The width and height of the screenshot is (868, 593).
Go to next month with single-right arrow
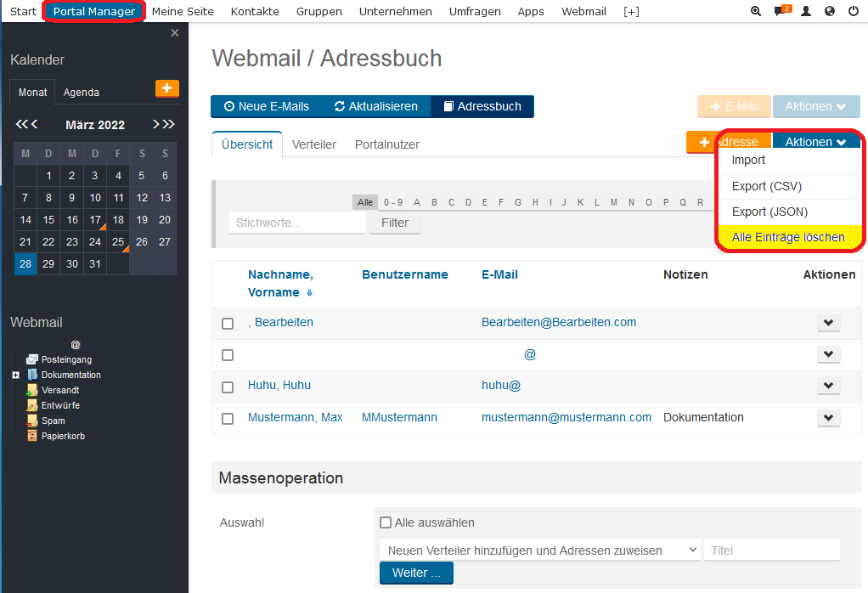pos(155,124)
